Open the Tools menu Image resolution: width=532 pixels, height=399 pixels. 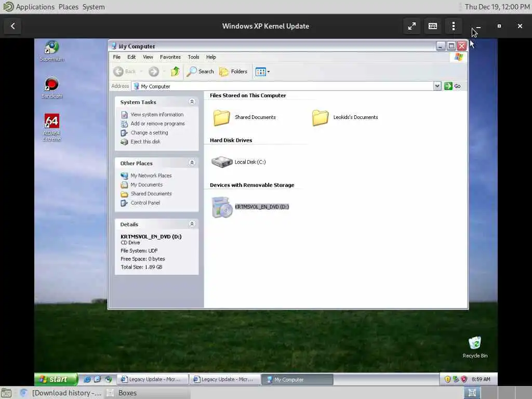tap(193, 57)
